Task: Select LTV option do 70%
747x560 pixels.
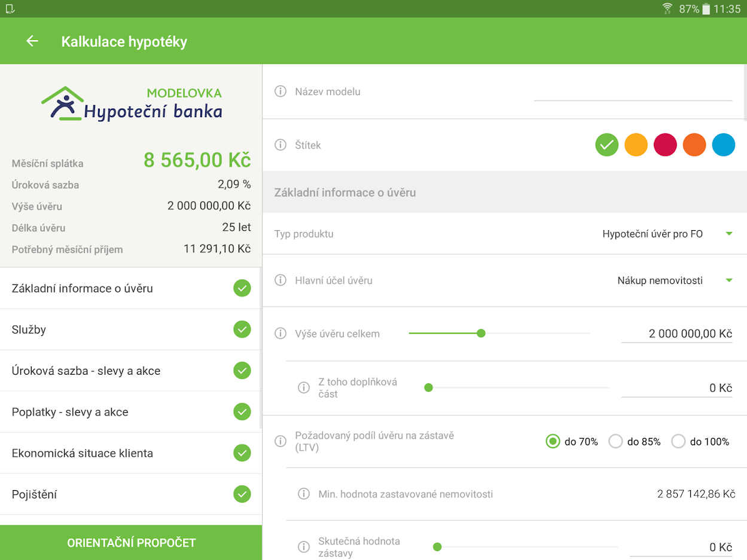Action: [571, 442]
